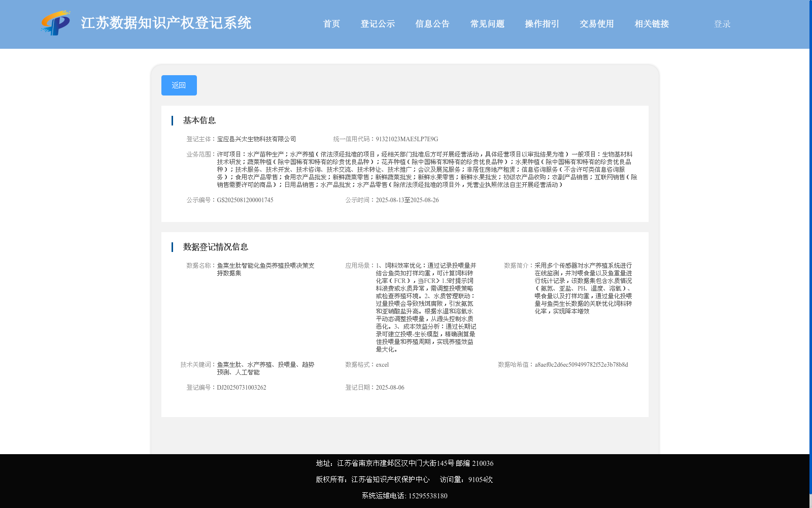The width and height of the screenshot is (812, 508).
Task: Click the 数据登记情况信息 section heading
Action: [x=216, y=247]
